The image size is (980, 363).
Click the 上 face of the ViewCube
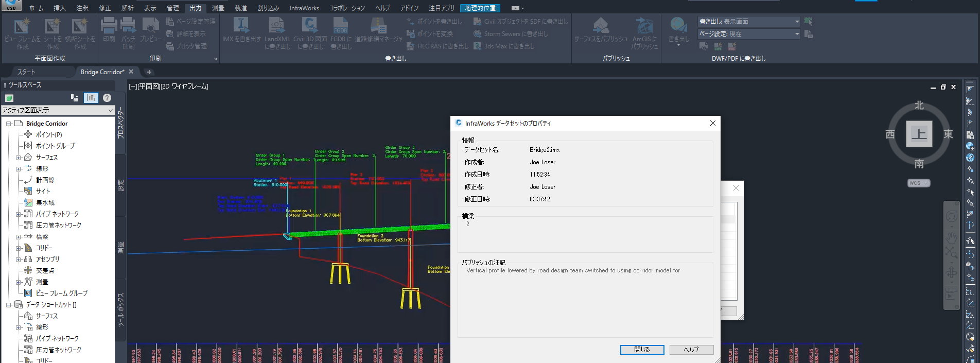click(x=919, y=134)
